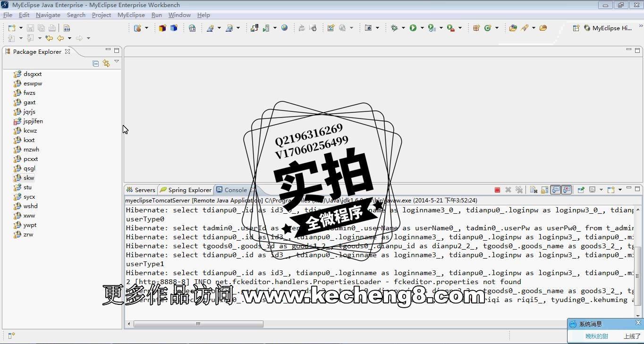The height and width of the screenshot is (344, 644).
Task: Open the Window menu
Action: (x=179, y=15)
